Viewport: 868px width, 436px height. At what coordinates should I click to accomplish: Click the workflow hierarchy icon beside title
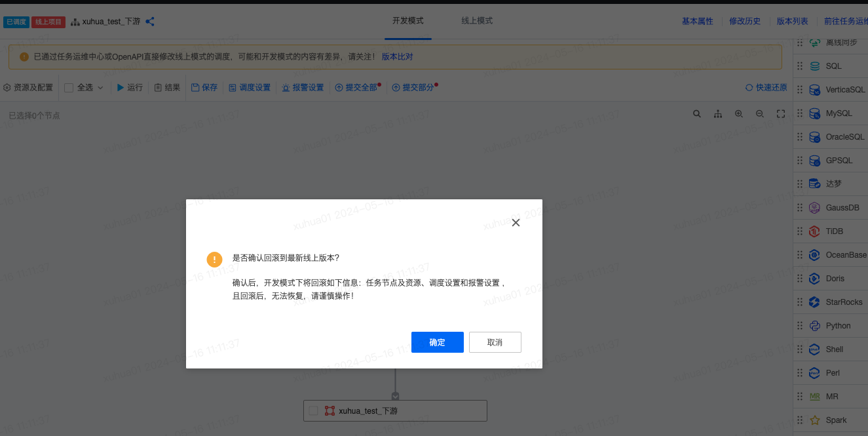75,22
